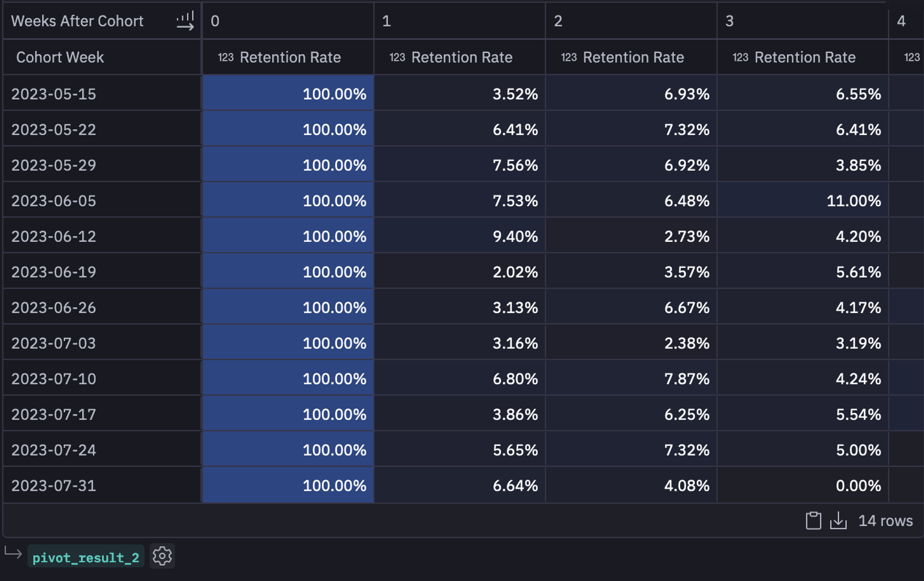The width and height of the screenshot is (924, 581).
Task: Click the 123 type icon in week 0 column
Action: coord(225,57)
